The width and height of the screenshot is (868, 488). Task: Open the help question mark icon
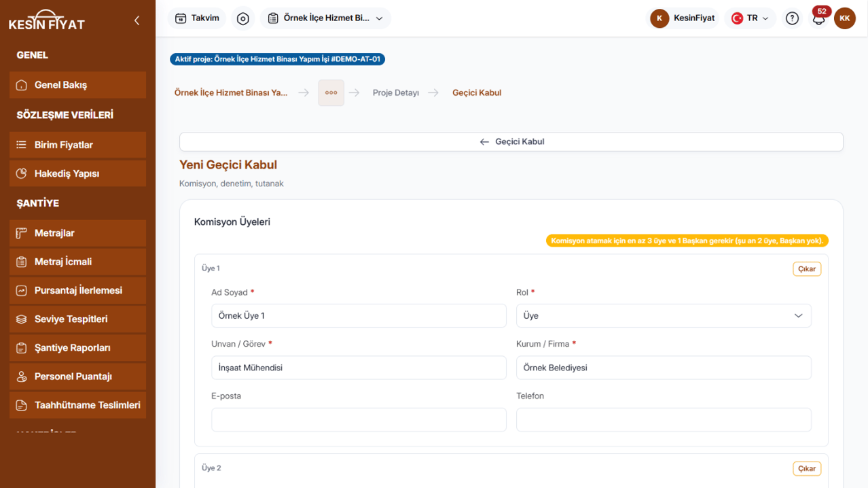pyautogui.click(x=792, y=18)
